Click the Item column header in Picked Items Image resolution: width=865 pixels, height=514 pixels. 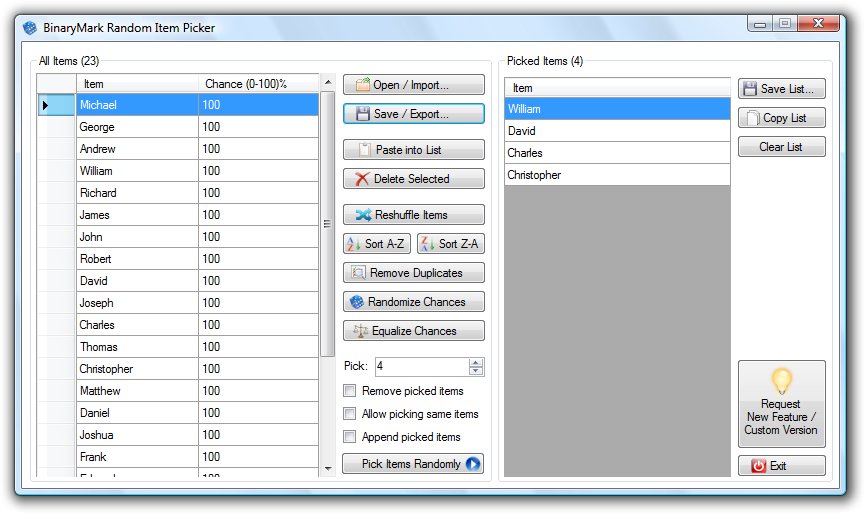pyautogui.click(x=617, y=88)
